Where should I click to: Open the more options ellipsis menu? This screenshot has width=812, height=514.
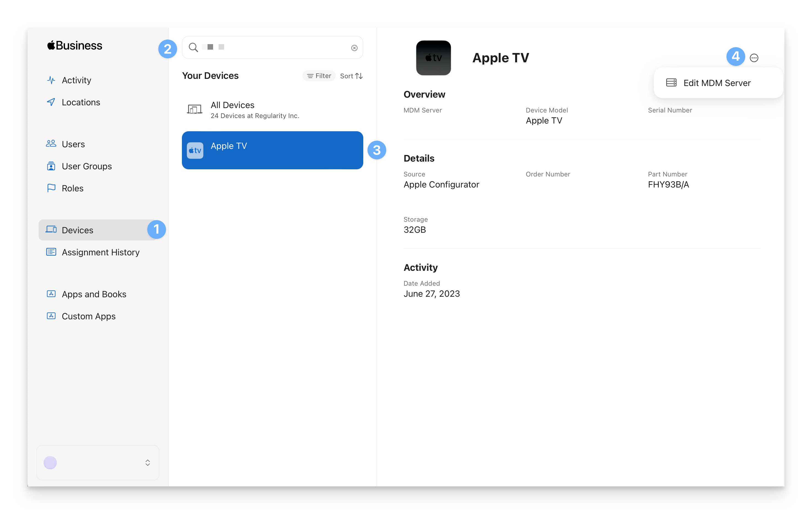pos(754,58)
